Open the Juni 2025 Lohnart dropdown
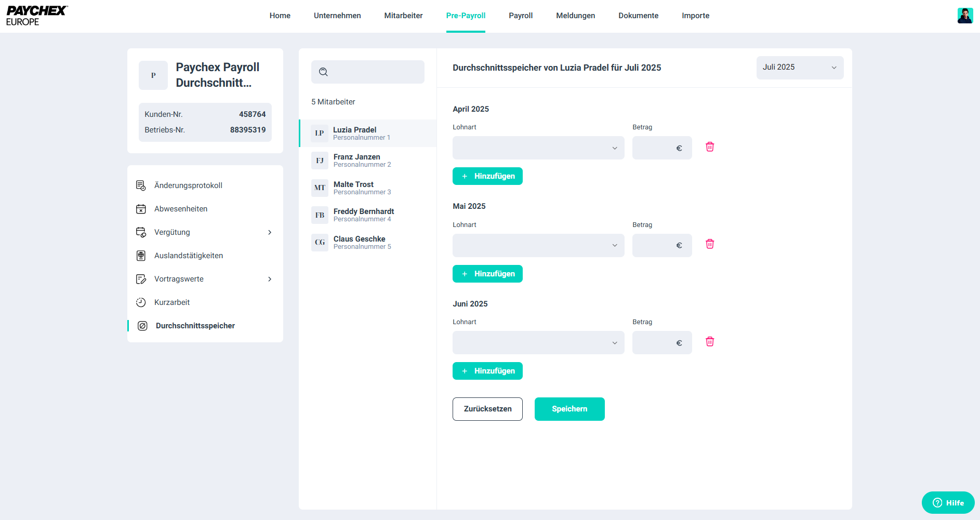Screen dimensions: 980x520 click(538, 343)
